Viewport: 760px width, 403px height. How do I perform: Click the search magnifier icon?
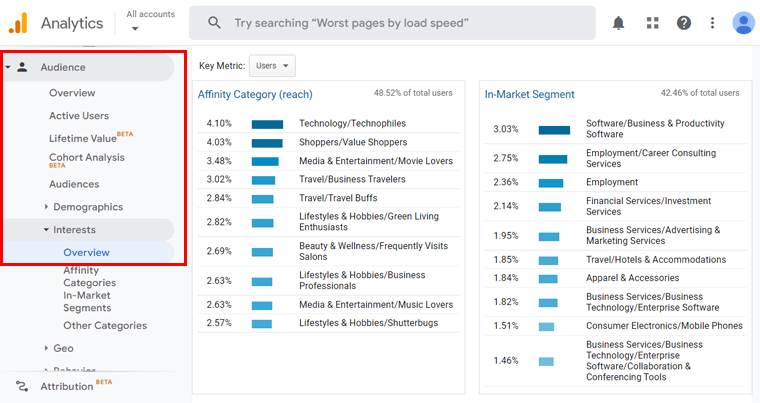214,22
